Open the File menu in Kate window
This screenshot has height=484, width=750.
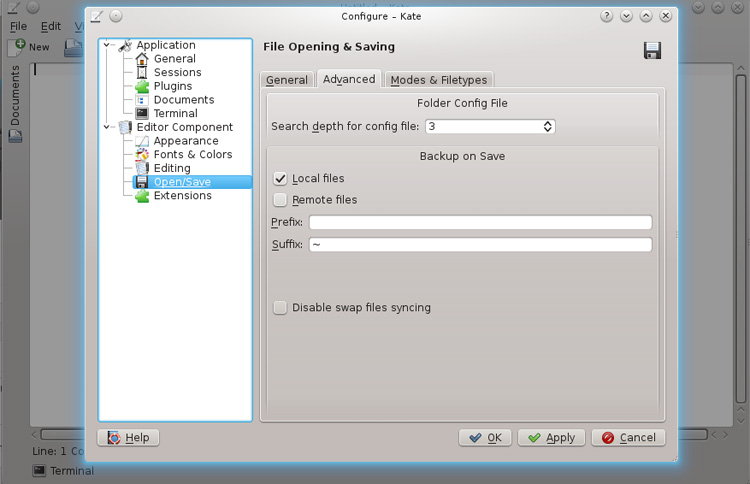click(x=19, y=26)
